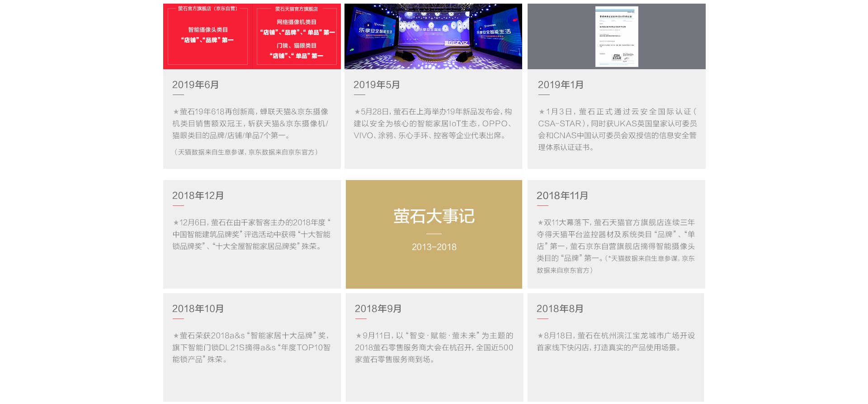Click the data source note about 生意参谋
Viewport: 868px width, 404px height.
pos(246,152)
